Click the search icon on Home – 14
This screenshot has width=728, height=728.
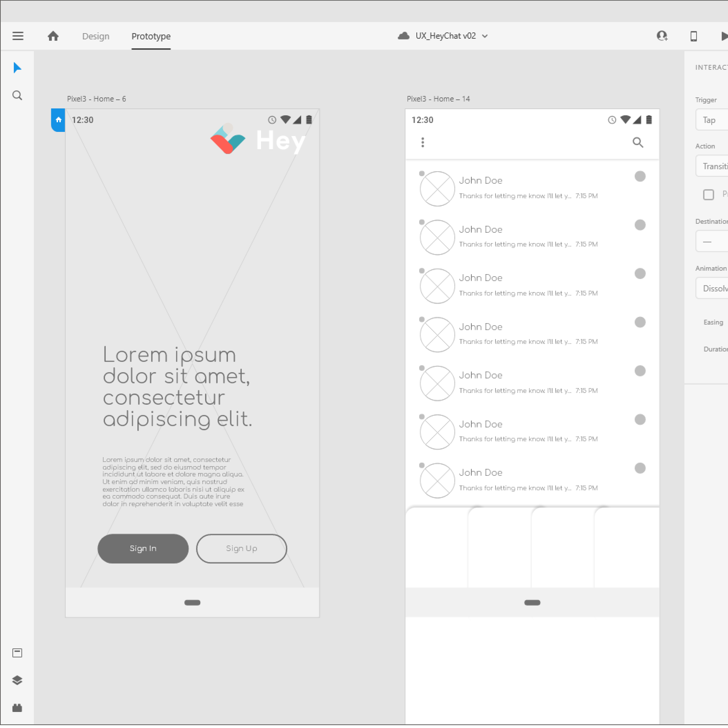click(x=638, y=142)
